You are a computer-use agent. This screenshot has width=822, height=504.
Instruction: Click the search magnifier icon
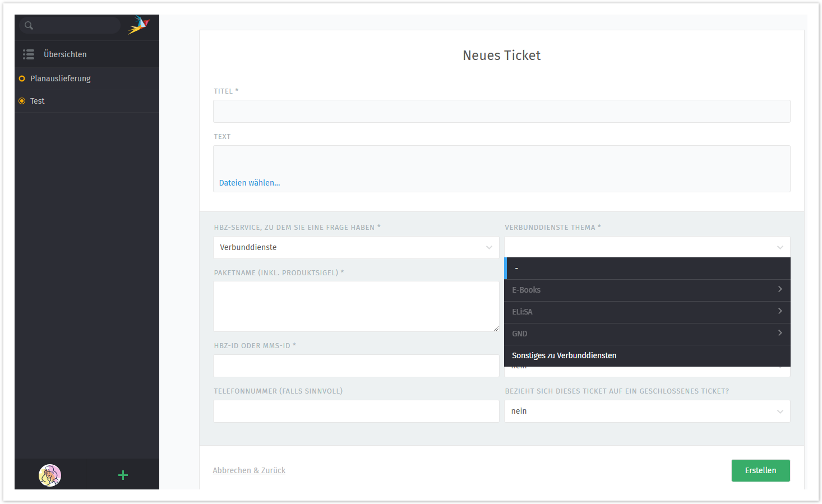(x=29, y=25)
